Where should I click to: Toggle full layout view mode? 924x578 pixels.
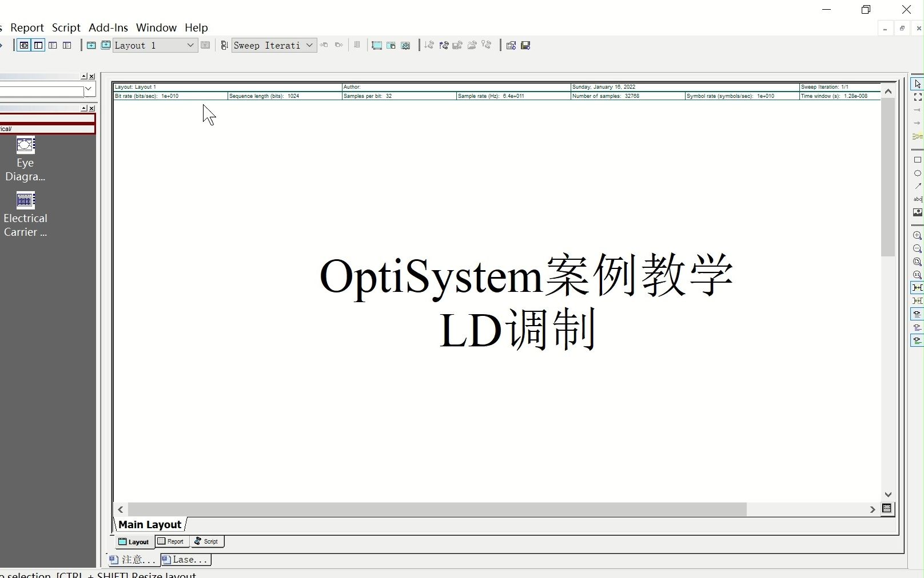click(x=23, y=45)
